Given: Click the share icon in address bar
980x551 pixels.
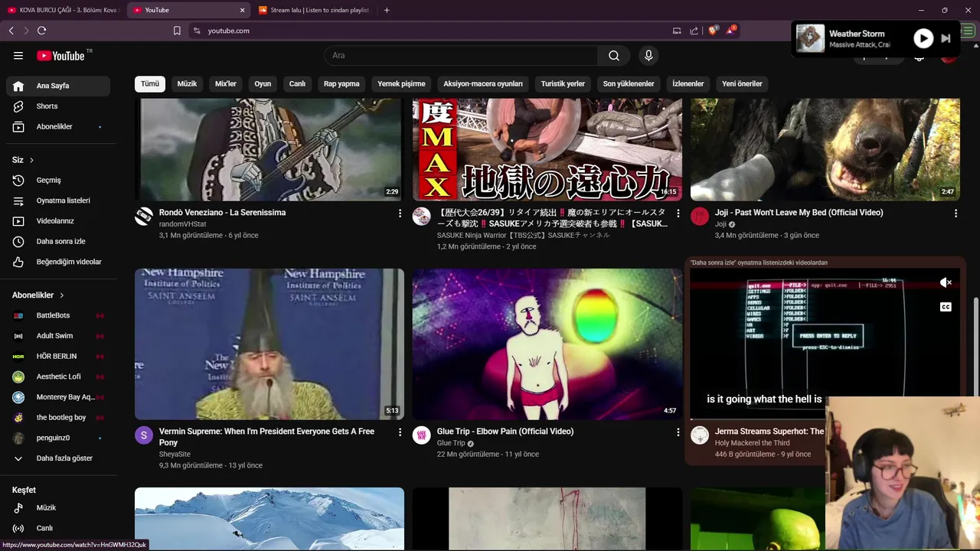Looking at the screenshot, I should click(694, 31).
